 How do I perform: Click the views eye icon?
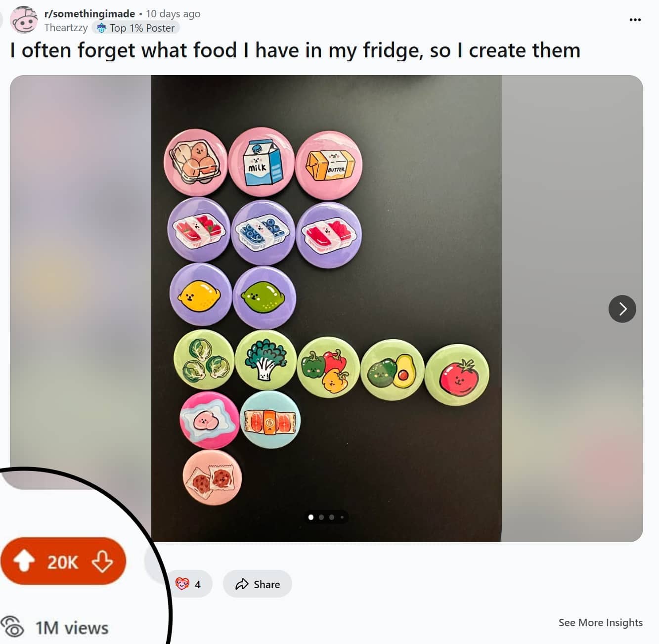pyautogui.click(x=13, y=627)
